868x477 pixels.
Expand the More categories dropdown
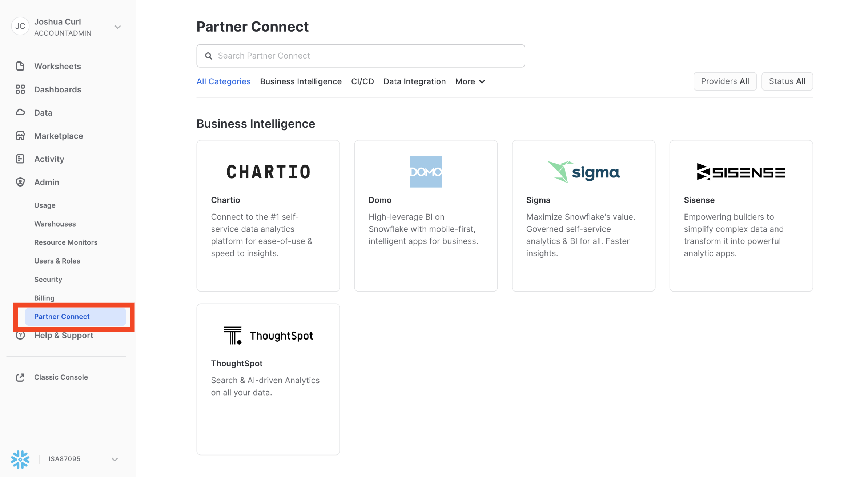click(x=470, y=81)
